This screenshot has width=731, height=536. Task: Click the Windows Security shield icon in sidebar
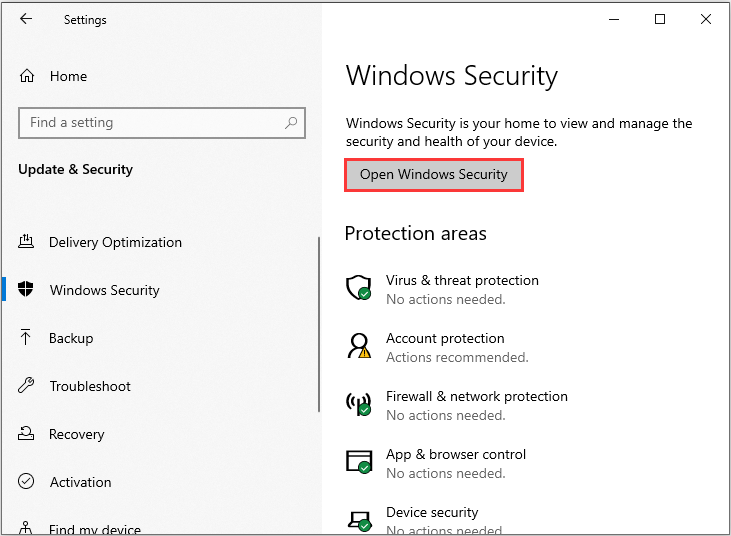coord(26,289)
